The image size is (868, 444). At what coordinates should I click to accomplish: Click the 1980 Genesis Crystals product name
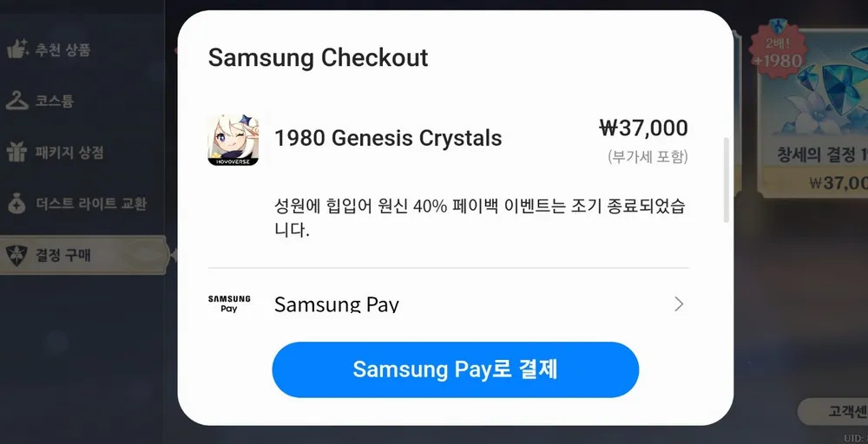pyautogui.click(x=388, y=138)
